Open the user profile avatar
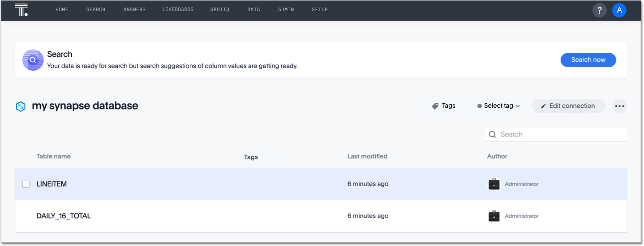Screen dimensions: 644x246 tap(619, 10)
